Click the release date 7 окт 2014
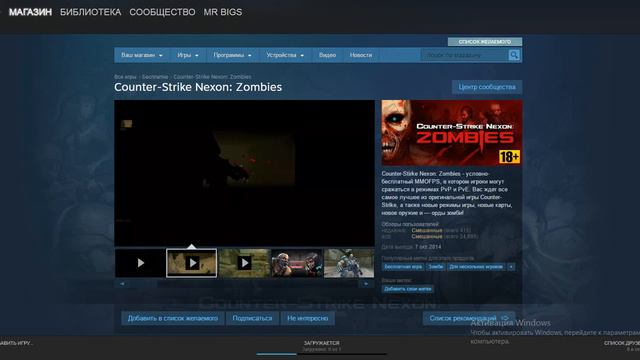640x360 pixels. click(x=428, y=247)
